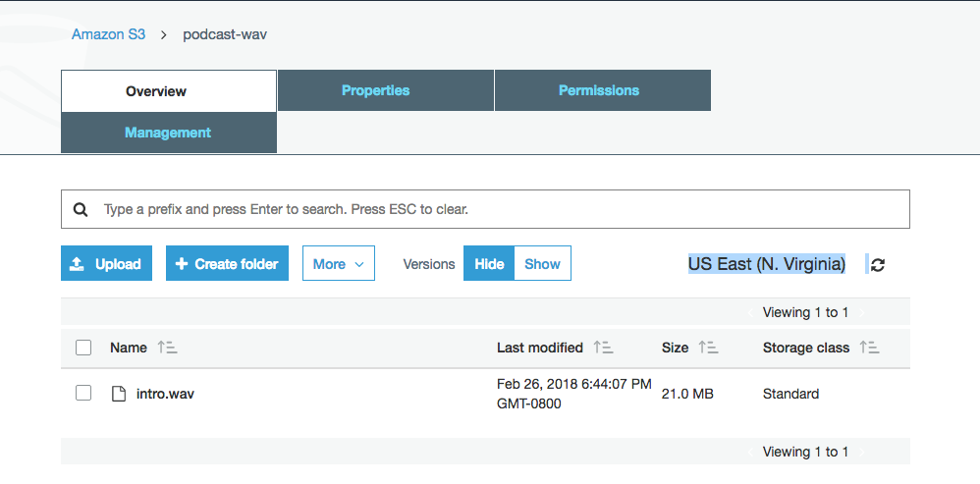Click the prefix search input field
Screen dimensions: 980x484
click(x=485, y=209)
